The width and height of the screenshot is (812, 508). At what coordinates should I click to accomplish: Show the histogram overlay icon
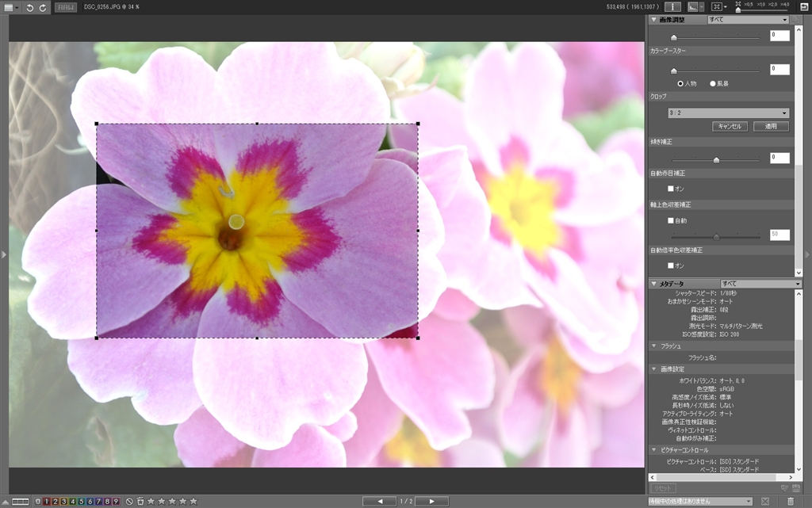(x=692, y=6)
